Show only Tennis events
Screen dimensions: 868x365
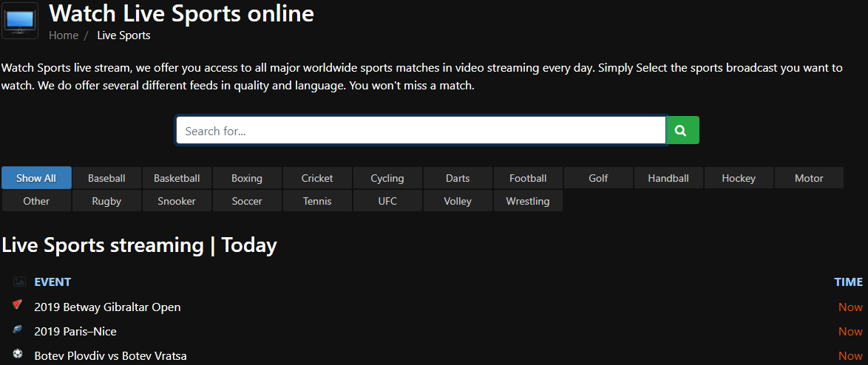tap(317, 201)
